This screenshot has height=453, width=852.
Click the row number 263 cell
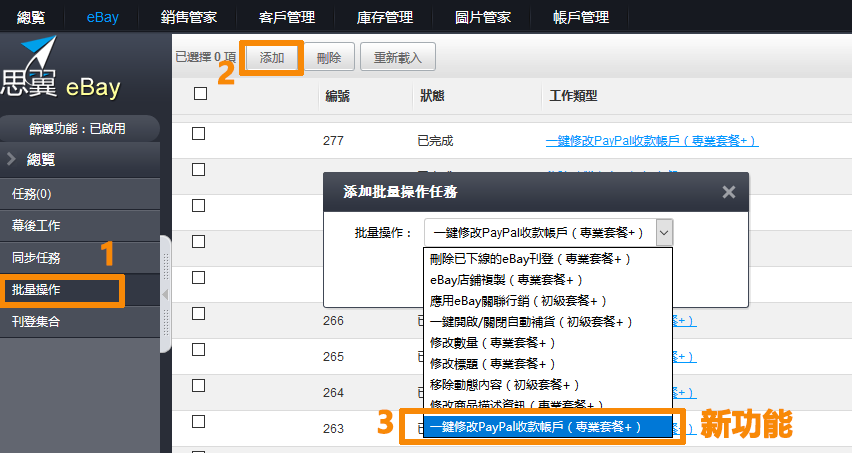coord(333,429)
